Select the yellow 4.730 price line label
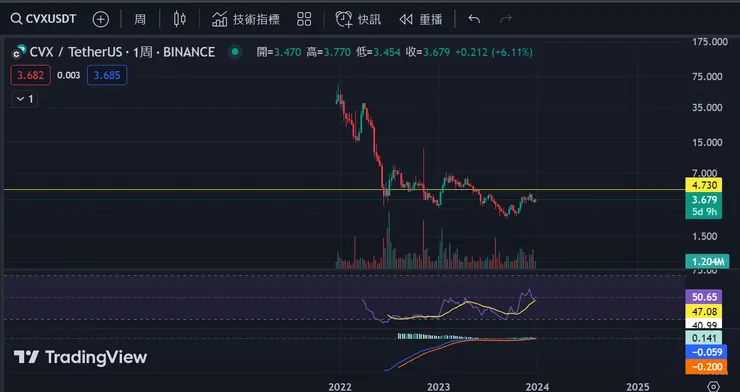This screenshot has height=392, width=740. coord(704,185)
